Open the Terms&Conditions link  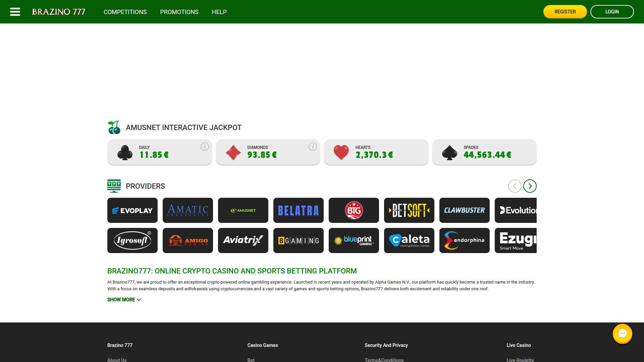(384, 360)
